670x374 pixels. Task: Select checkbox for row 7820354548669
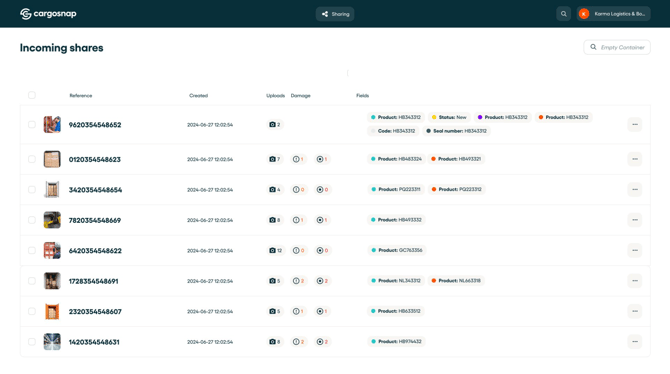pyautogui.click(x=32, y=220)
